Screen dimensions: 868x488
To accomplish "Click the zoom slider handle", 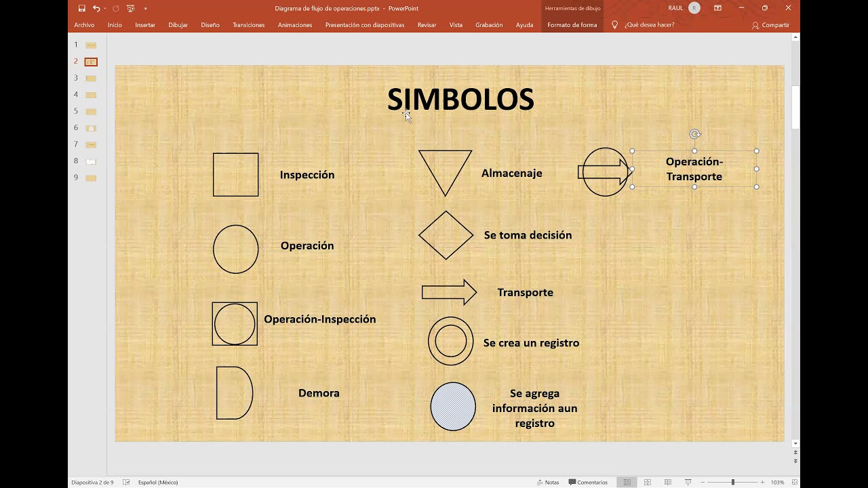I will (x=732, y=483).
